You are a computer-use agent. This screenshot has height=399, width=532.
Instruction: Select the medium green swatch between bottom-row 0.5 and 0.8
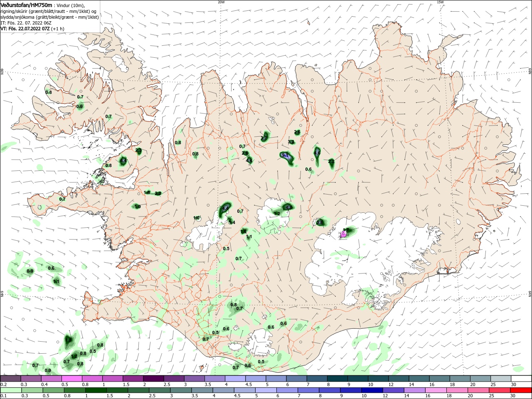(54, 390)
